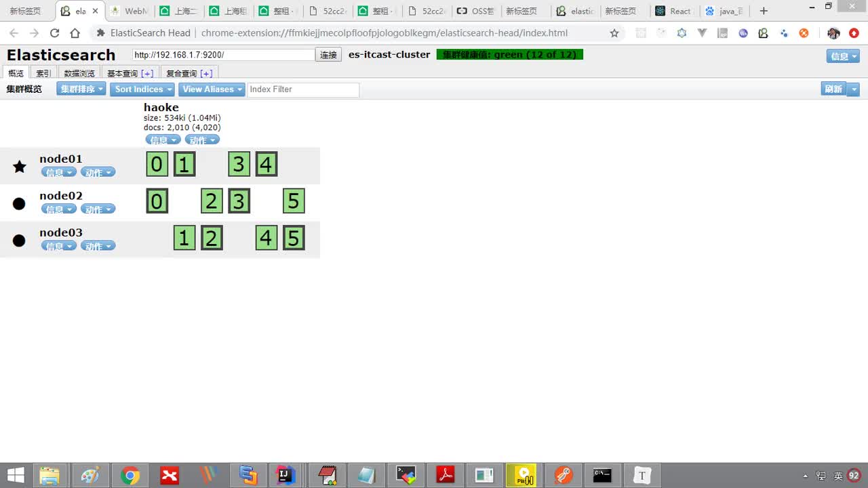Click the 刷新 refresh button
Screen dimensions: 868x488
(x=833, y=89)
